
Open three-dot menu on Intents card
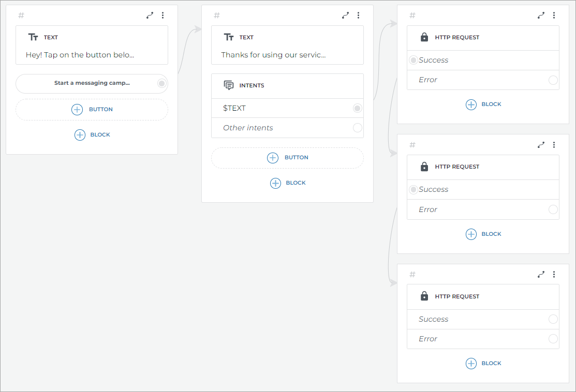click(x=358, y=16)
